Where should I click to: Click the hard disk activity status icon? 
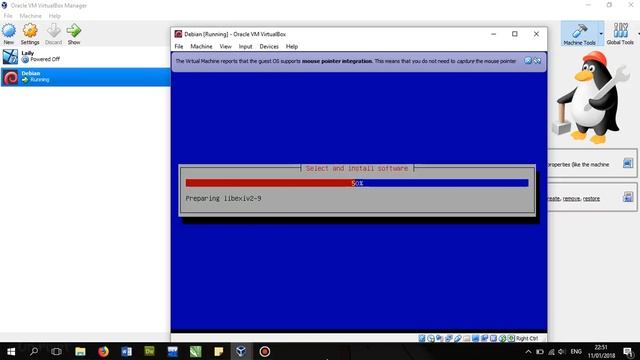pos(422,338)
